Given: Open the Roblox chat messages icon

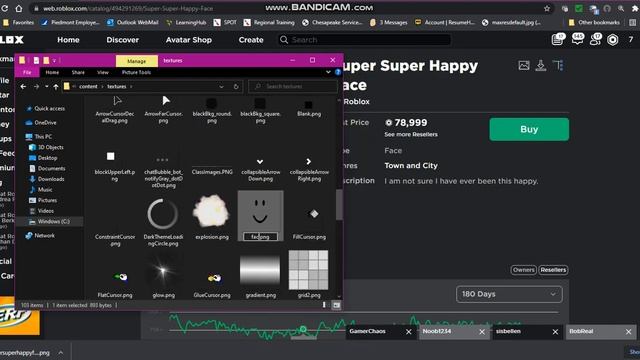Looking at the screenshot, I should click(x=578, y=39).
